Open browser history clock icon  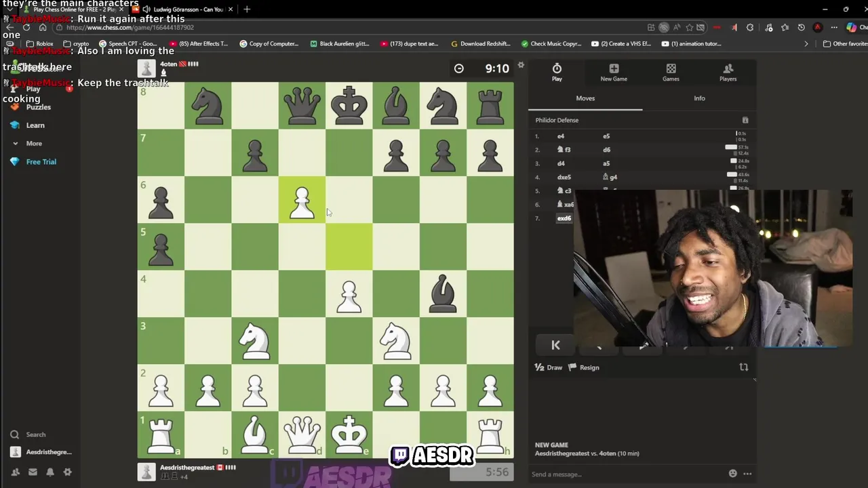[x=802, y=28]
